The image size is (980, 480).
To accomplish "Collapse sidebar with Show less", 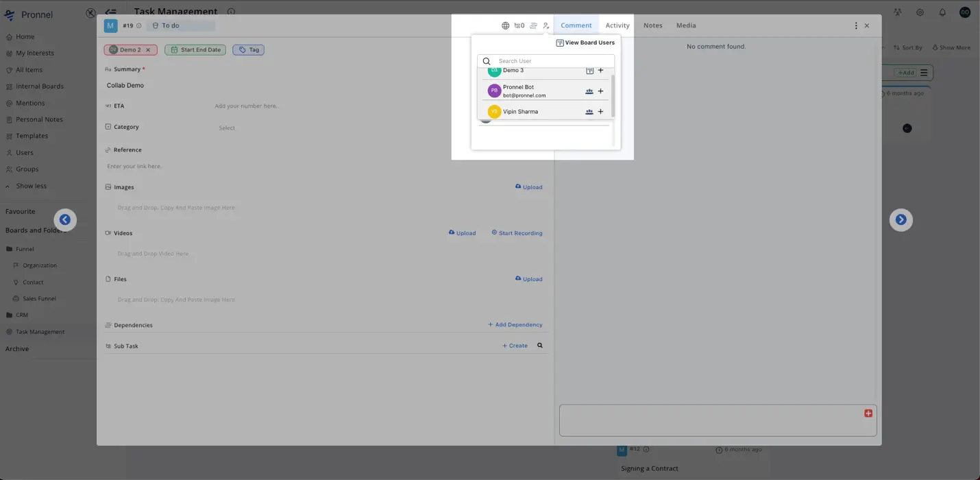I will pyautogui.click(x=26, y=186).
